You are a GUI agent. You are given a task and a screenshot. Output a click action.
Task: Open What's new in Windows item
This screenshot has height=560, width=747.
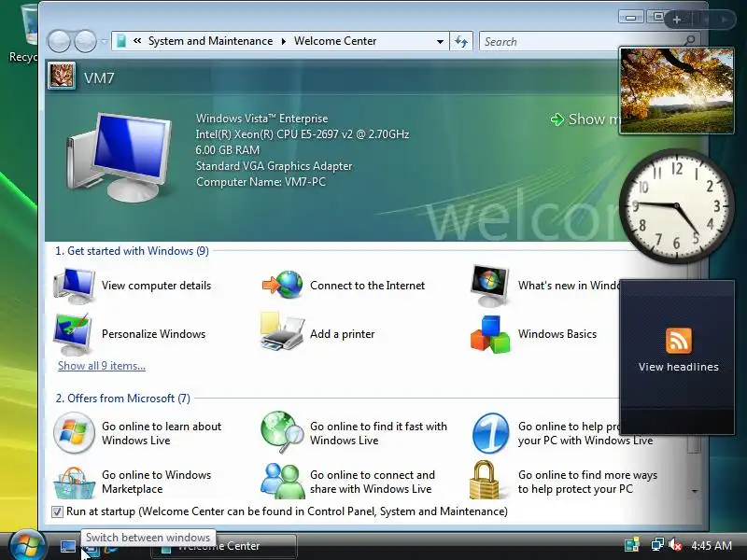[544, 286]
